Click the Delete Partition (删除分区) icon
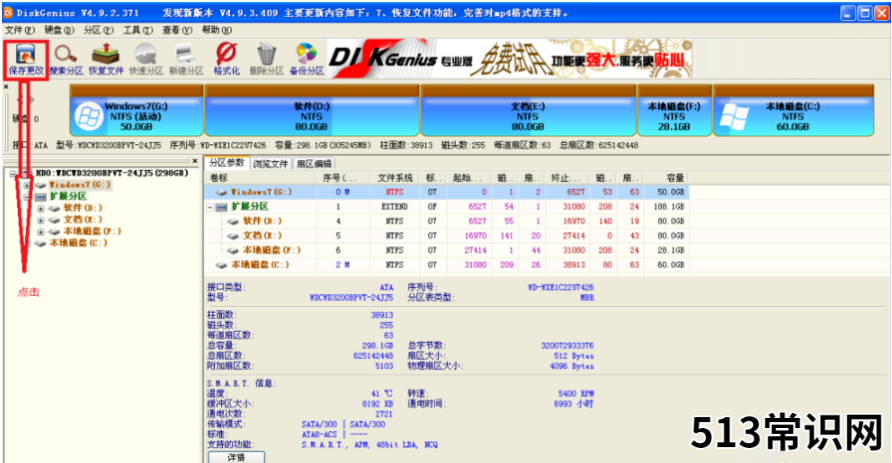Viewport: 892px width, 463px height. point(266,59)
